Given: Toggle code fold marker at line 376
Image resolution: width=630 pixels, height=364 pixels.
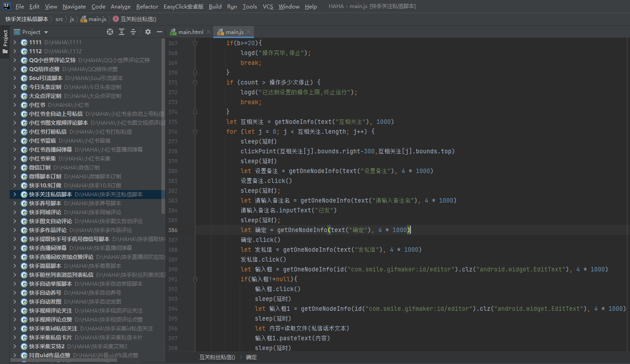Looking at the screenshot, I should point(195,131).
